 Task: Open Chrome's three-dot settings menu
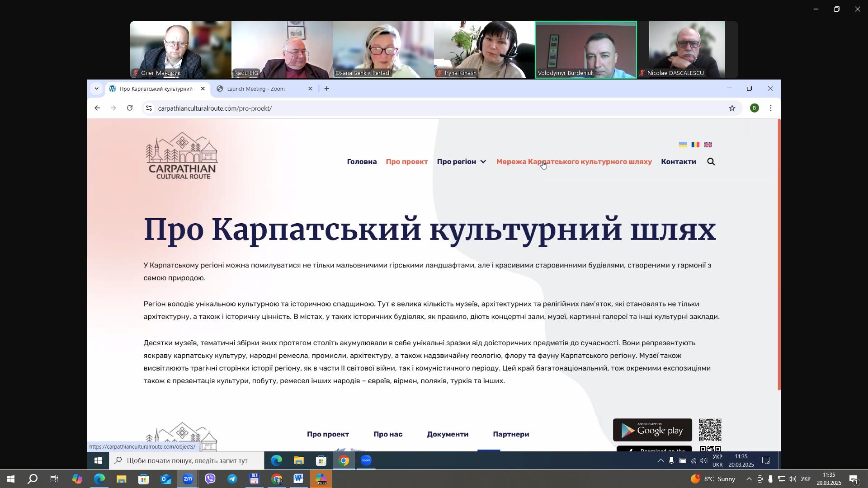(771, 108)
